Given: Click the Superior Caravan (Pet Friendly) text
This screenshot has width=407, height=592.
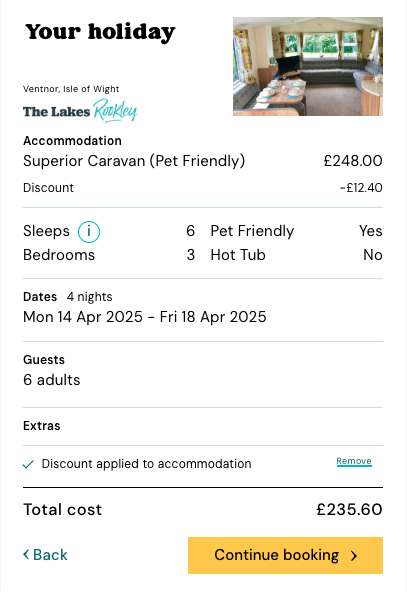Looking at the screenshot, I should [x=134, y=161].
